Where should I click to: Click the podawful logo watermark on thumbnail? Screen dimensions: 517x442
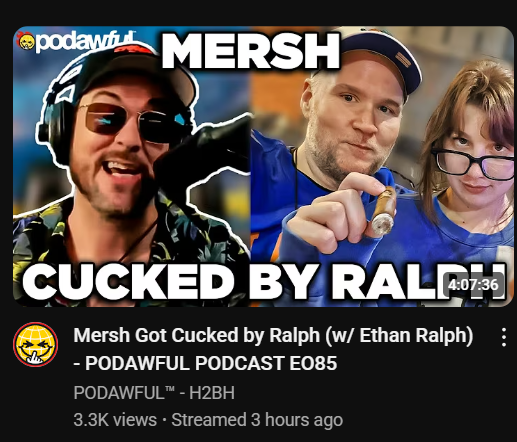point(77,42)
